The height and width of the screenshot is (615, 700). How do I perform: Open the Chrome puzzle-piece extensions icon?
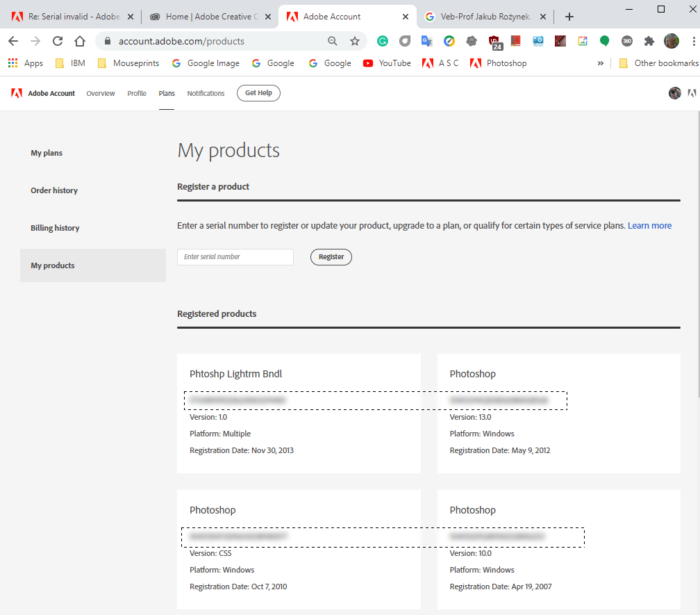point(649,41)
